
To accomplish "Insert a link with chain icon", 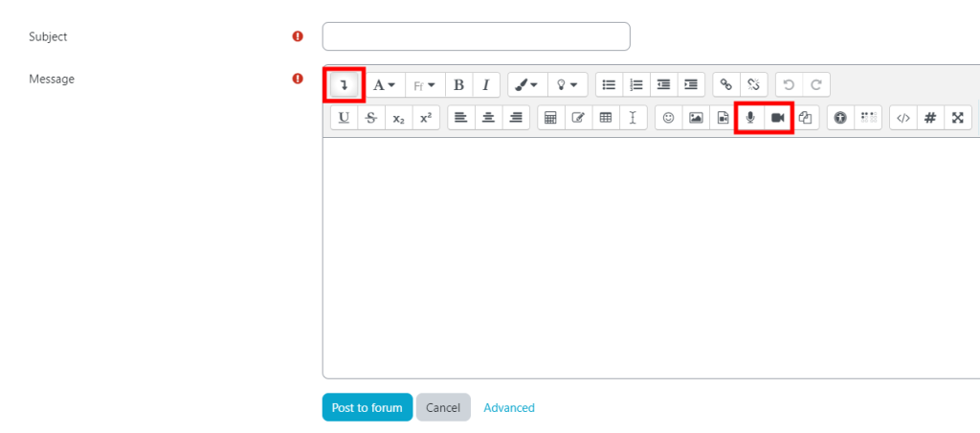I will coord(726,85).
